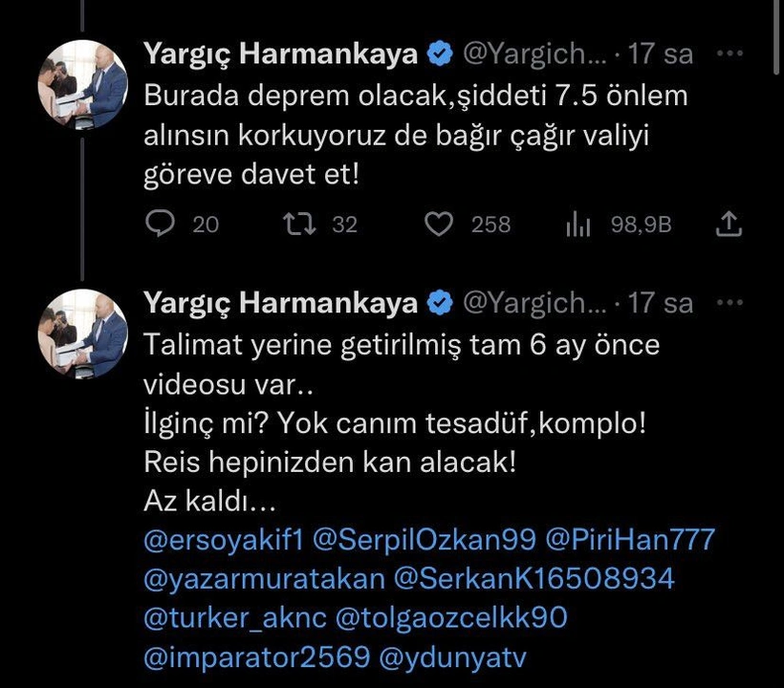Open the @PiriHan777 mention

(x=629, y=540)
